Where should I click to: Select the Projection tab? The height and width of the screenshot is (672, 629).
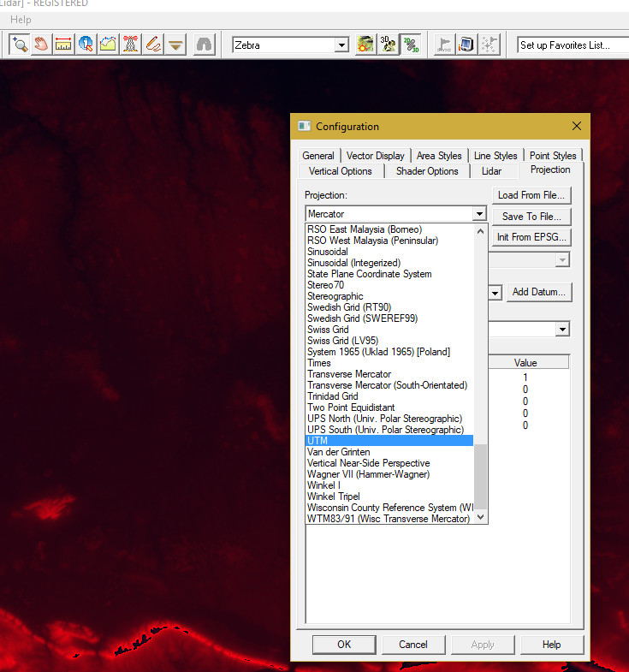pos(550,169)
